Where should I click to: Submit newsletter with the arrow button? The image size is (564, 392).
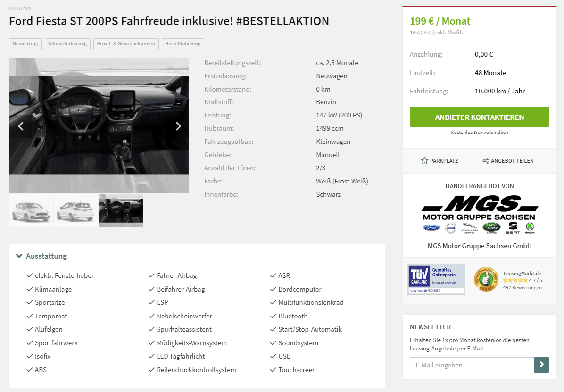tap(542, 365)
